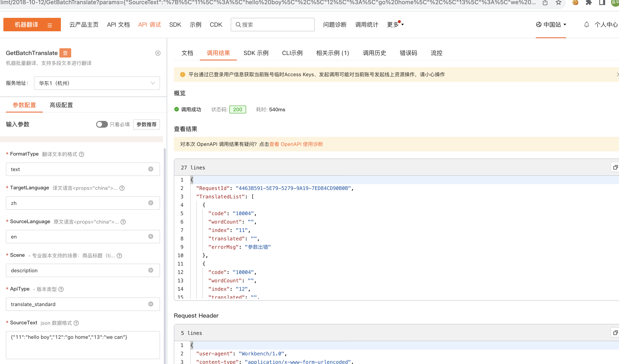Show help for Scene parameter

[119, 256]
